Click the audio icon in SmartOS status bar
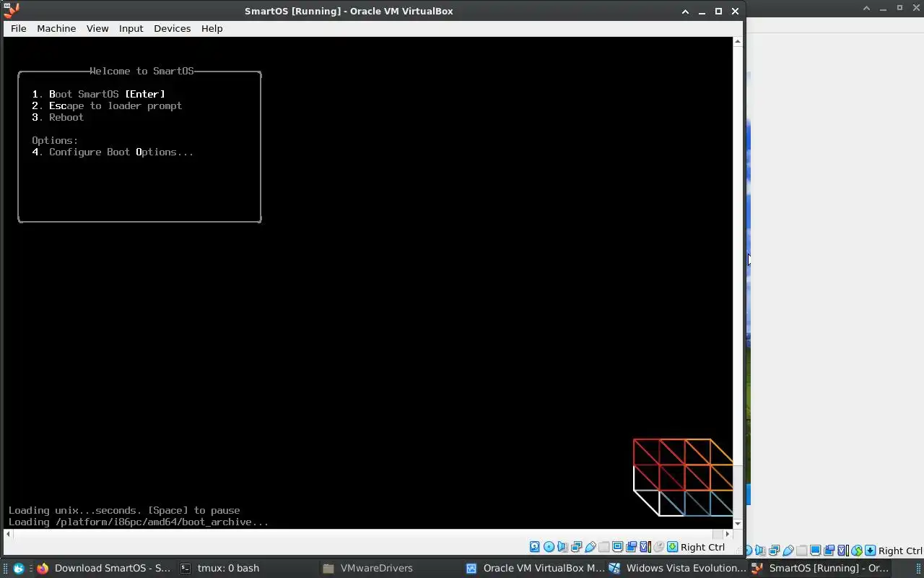 click(x=562, y=547)
